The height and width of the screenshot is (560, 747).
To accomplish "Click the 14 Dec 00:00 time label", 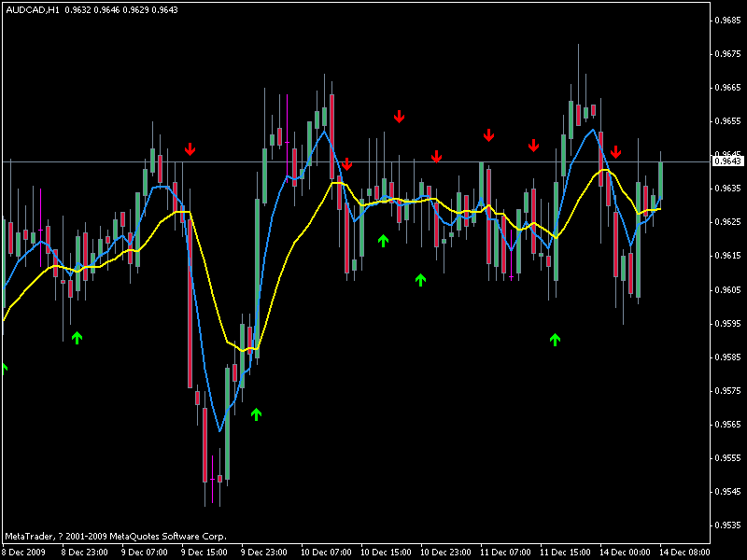I will click(625, 553).
